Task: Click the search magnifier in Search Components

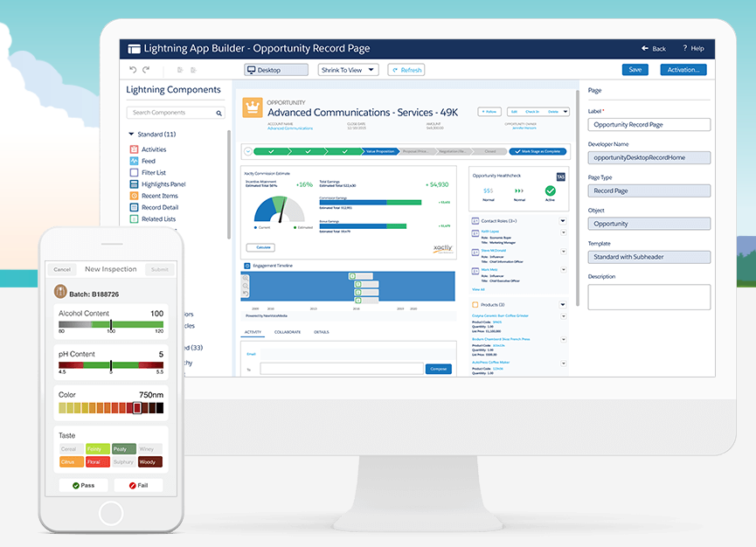Action: tap(219, 113)
